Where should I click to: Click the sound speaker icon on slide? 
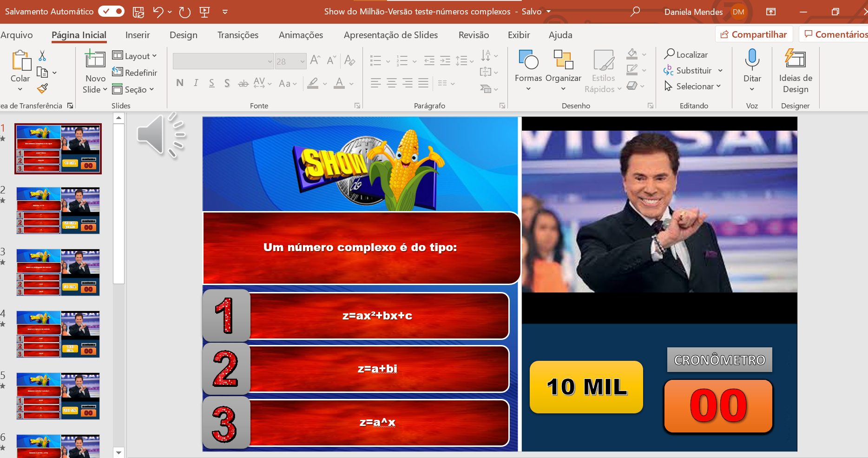click(162, 135)
